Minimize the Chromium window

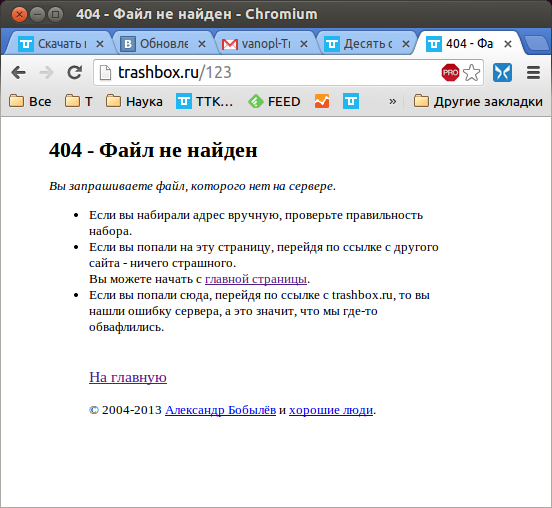37,14
